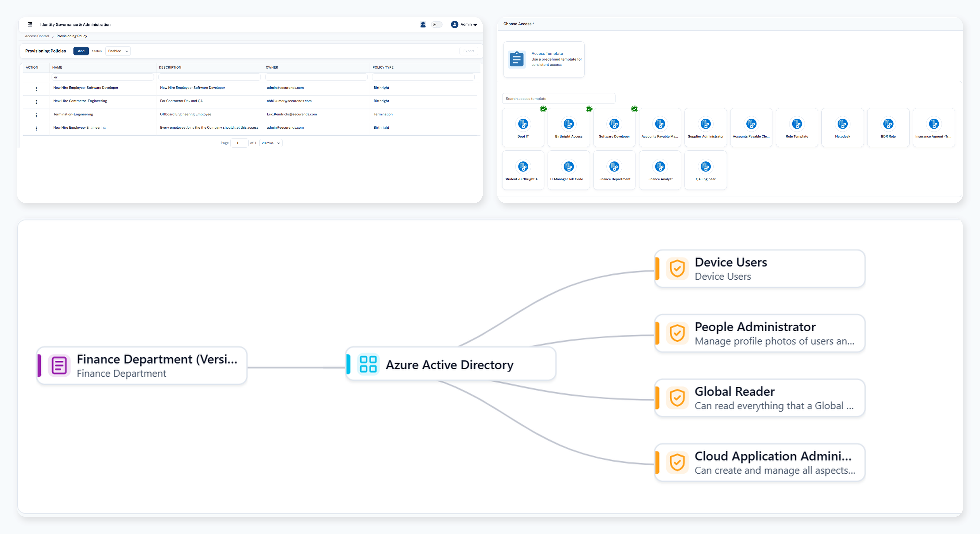The image size is (980, 534).
Task: Select the QA Engineer template tile
Action: tap(706, 170)
